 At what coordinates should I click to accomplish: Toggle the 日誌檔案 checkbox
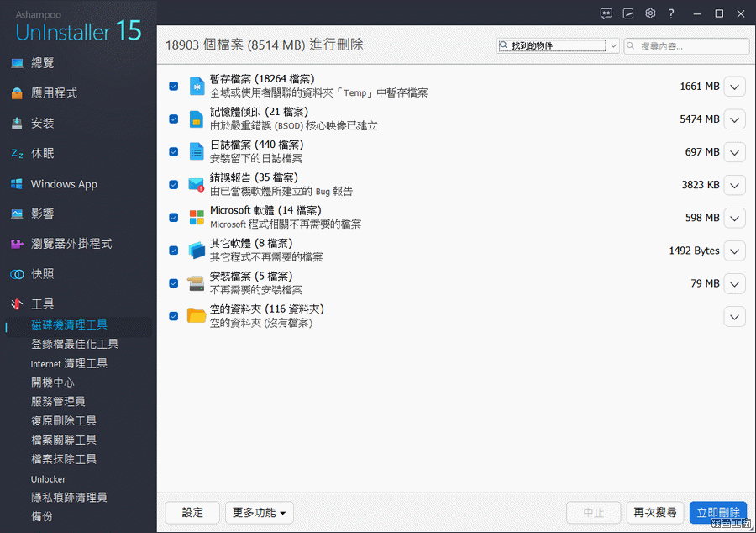(x=173, y=151)
